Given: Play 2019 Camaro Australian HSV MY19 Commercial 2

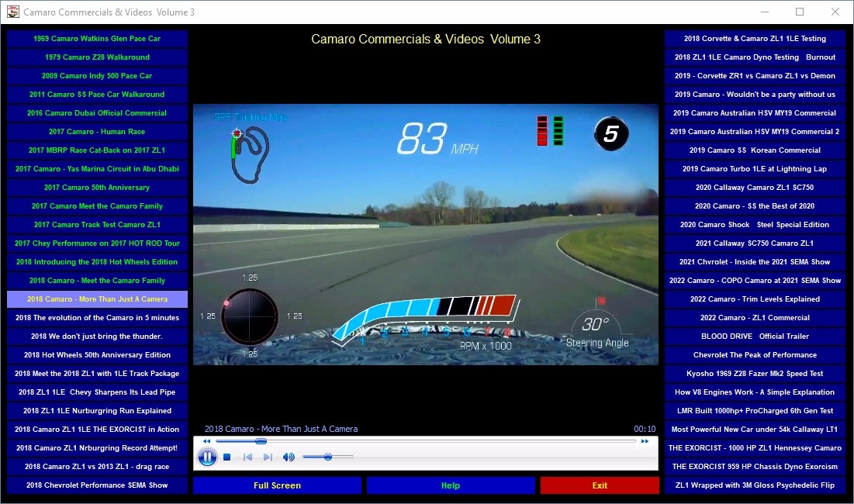Looking at the screenshot, I should (x=755, y=132).
